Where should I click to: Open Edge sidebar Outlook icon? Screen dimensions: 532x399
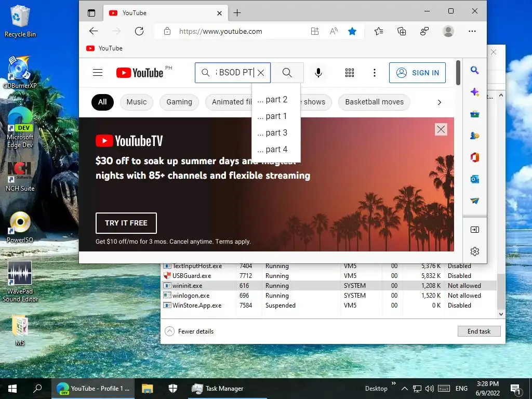click(475, 179)
